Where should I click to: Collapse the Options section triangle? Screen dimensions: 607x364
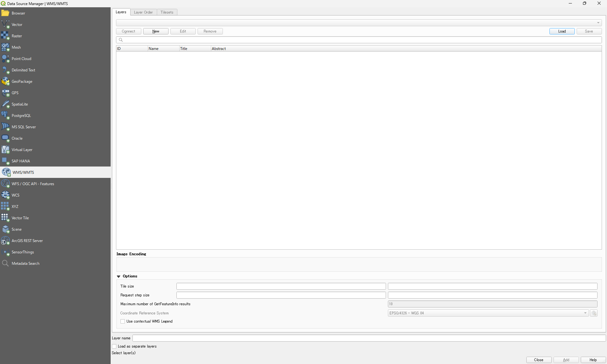pos(119,276)
